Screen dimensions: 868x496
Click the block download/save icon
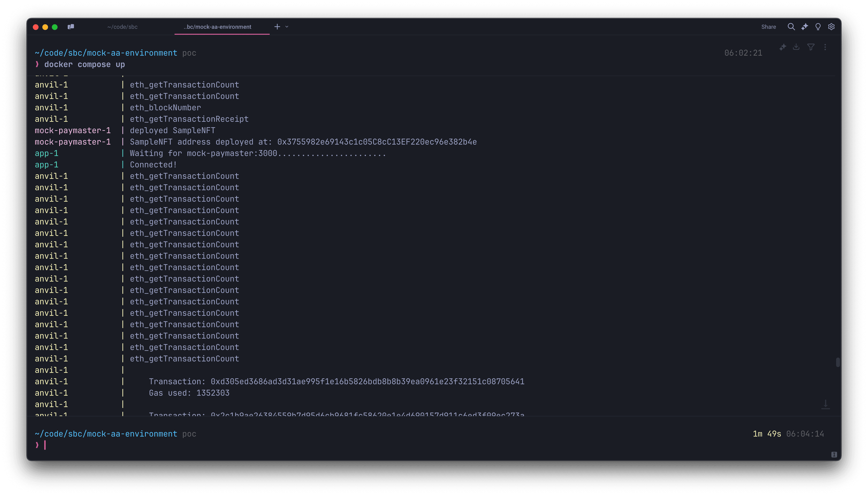(796, 47)
